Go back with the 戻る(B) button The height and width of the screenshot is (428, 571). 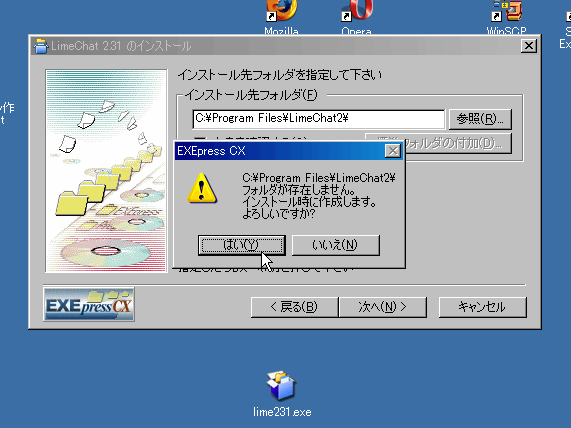pos(294,307)
